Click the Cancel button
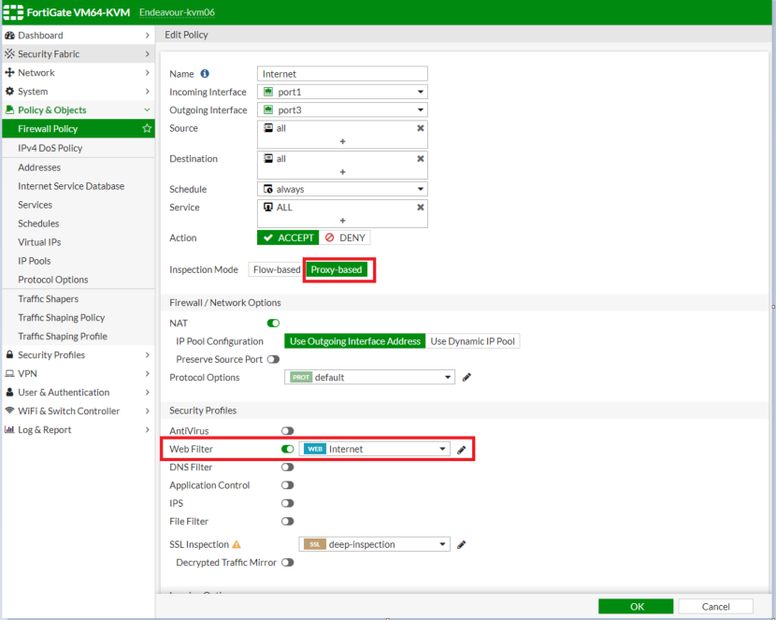 [x=716, y=607]
